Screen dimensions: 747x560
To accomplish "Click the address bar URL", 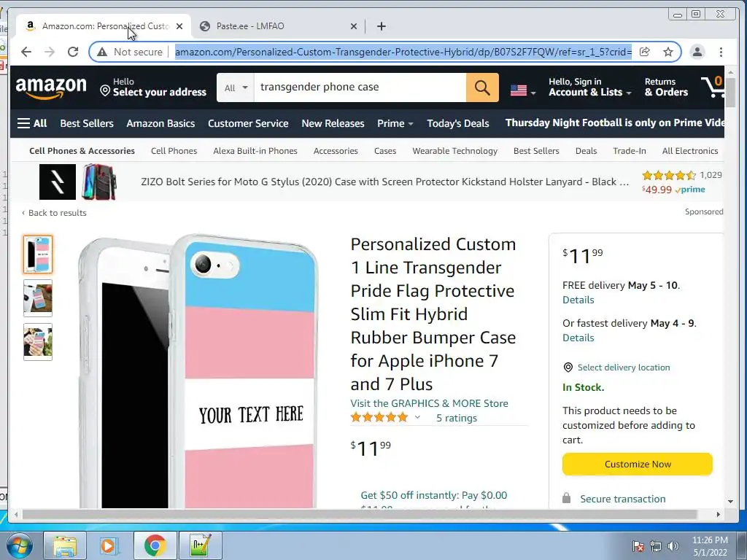I will click(403, 52).
